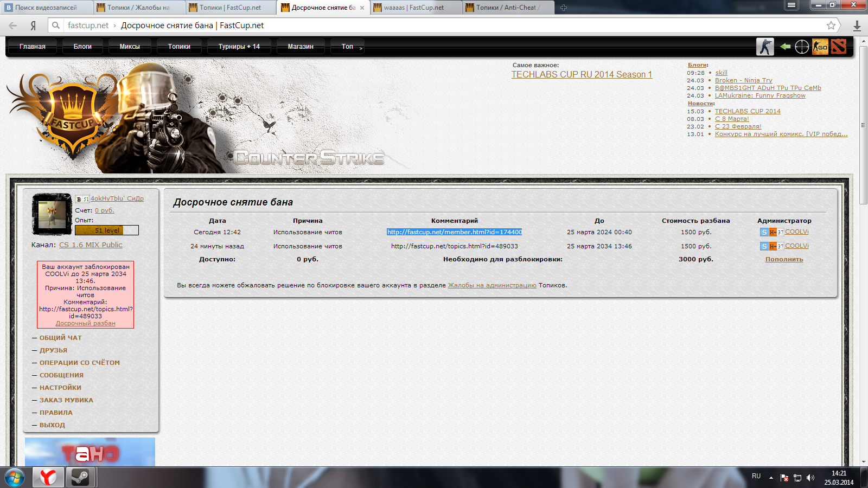The width and height of the screenshot is (868, 488).
Task: Open 'LAMukraine: Funny Fragshow' link
Action: [x=760, y=95]
